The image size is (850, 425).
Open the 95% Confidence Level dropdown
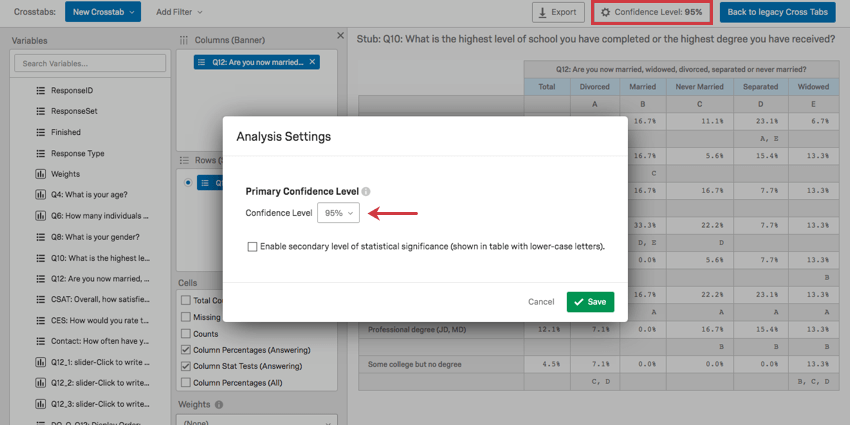[x=338, y=213]
